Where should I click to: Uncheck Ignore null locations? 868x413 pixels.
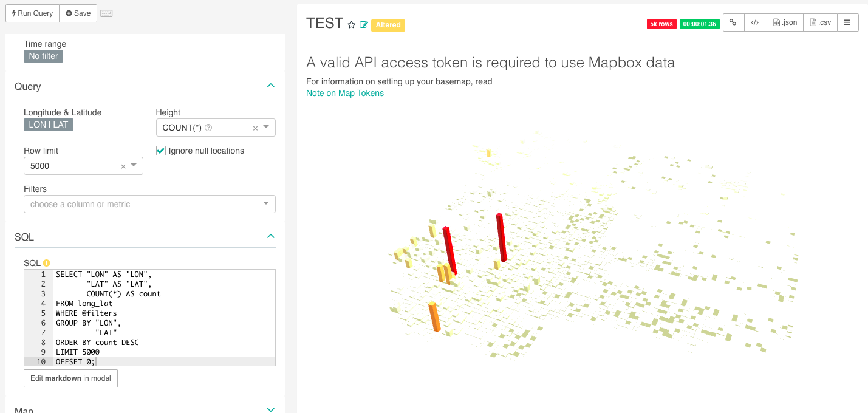(x=161, y=151)
